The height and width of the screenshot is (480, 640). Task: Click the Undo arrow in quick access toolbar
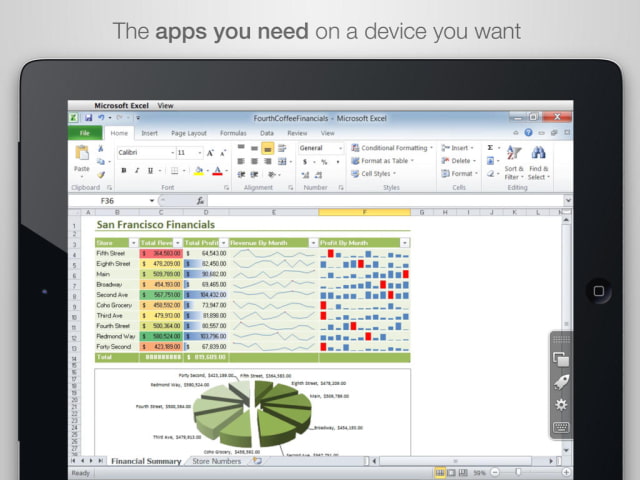coord(101,118)
